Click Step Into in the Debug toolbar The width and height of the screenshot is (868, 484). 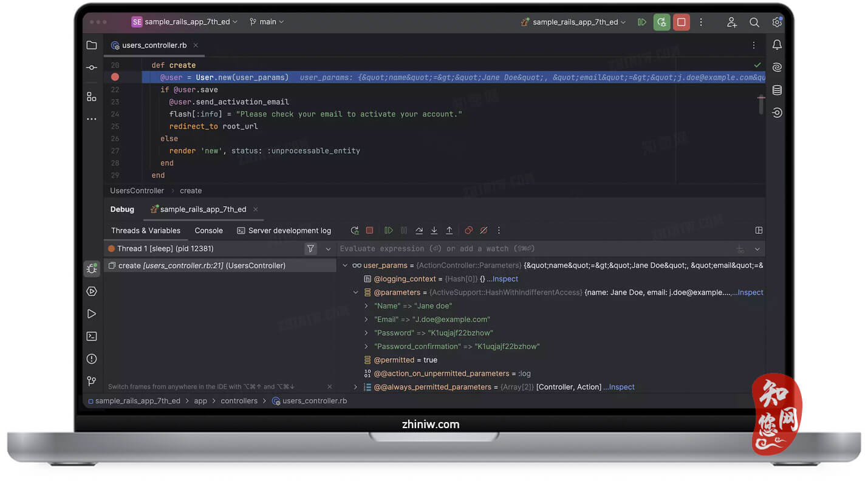(x=434, y=231)
